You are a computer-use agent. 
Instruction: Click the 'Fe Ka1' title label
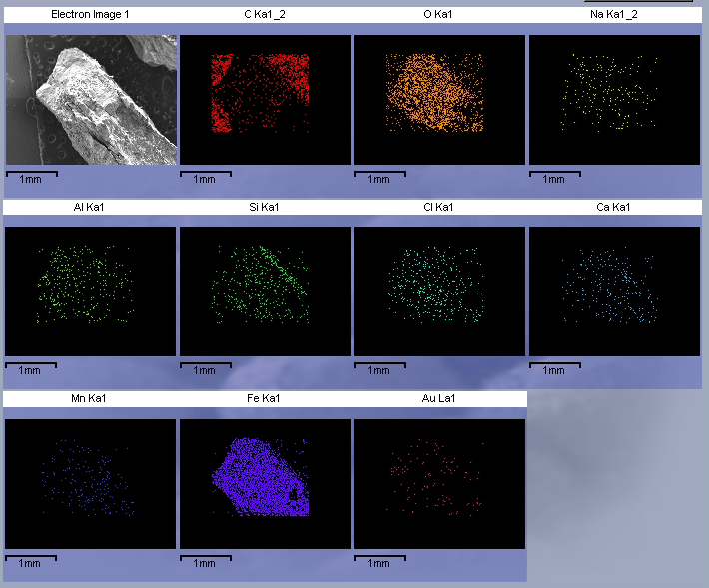click(264, 398)
